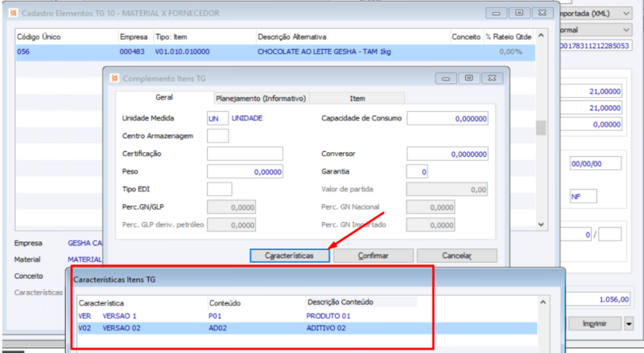This screenshot has height=353, width=644.
Task: Select the V02 VERSAO 02 characteristic row
Action: pyautogui.click(x=307, y=328)
